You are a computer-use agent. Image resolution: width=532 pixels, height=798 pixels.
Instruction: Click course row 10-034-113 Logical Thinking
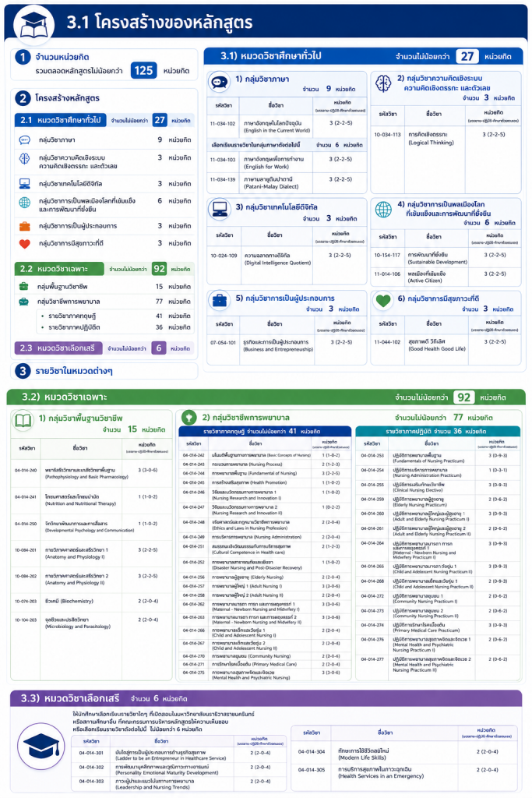446,139
